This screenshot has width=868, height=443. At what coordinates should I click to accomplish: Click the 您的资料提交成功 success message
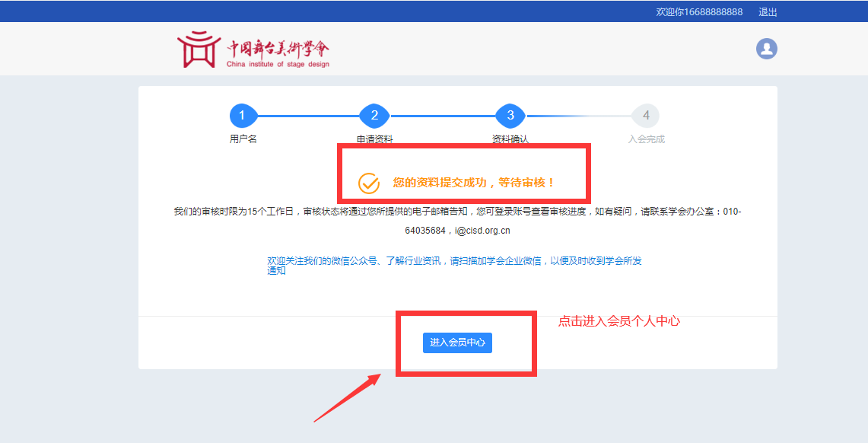tap(474, 183)
